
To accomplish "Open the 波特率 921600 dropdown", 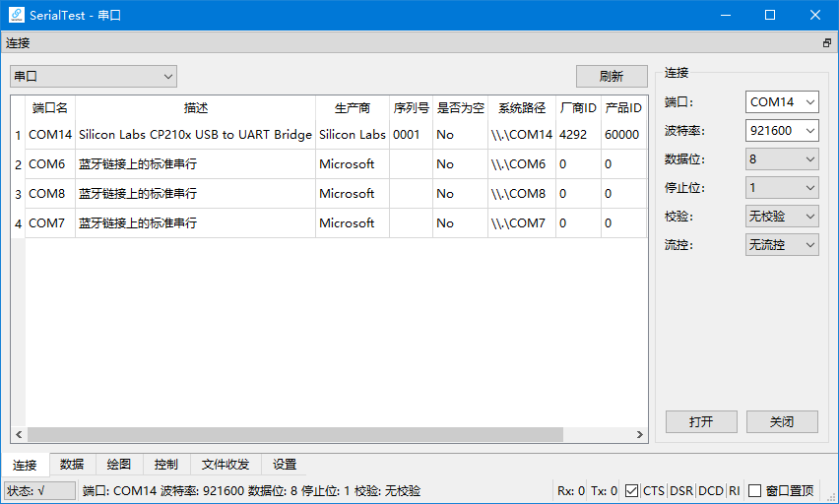I will point(782,131).
